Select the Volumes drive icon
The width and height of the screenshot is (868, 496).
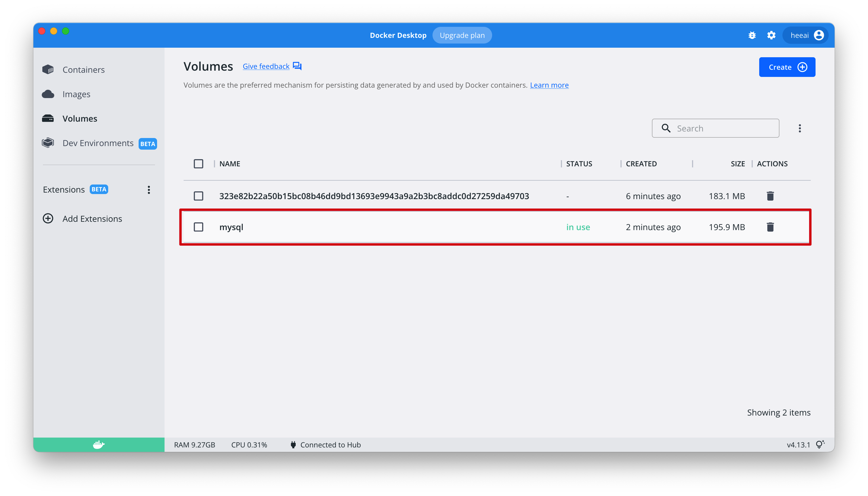(x=48, y=118)
